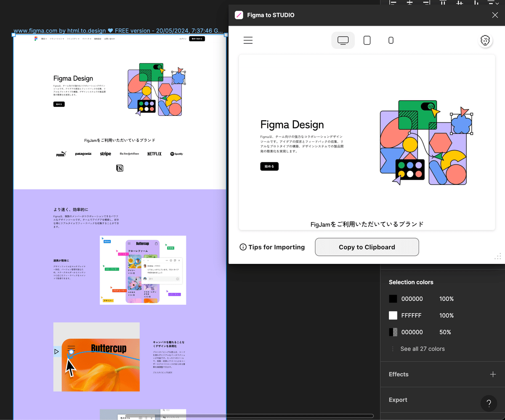The image size is (505, 420).
Task: Open the help question mark button
Action: (x=489, y=404)
